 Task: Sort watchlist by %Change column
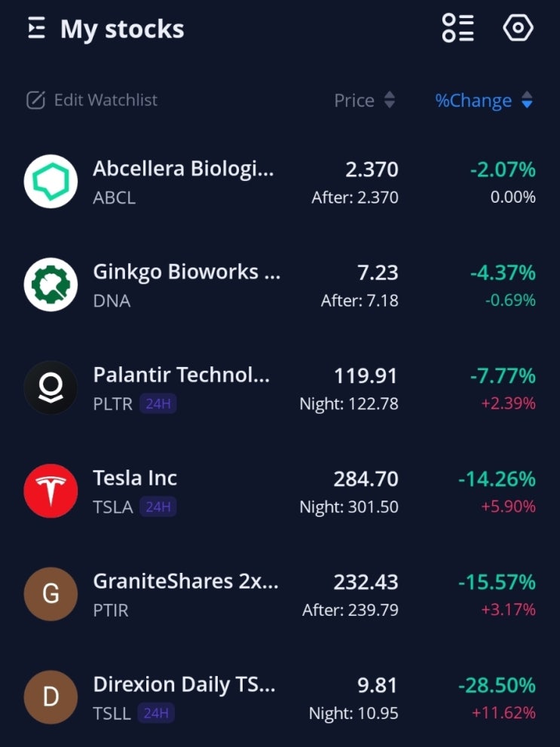tap(484, 100)
